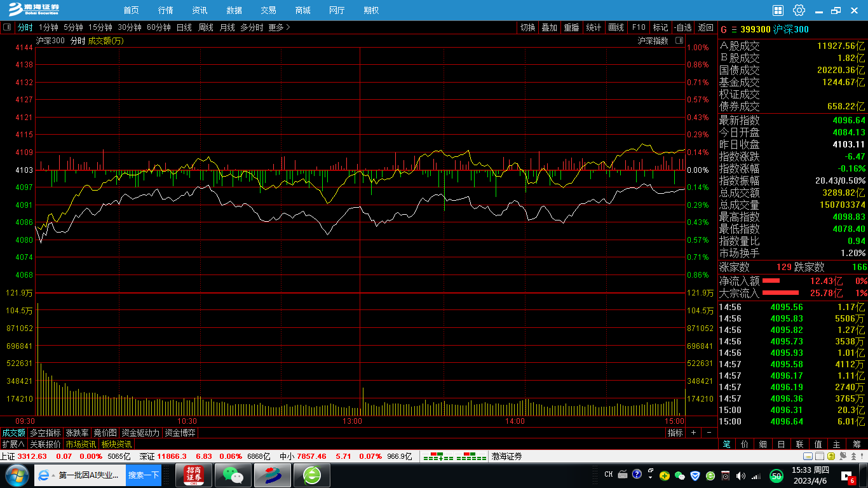The image size is (868, 488).
Task: Open the Windows Start button
Action: click(17, 475)
